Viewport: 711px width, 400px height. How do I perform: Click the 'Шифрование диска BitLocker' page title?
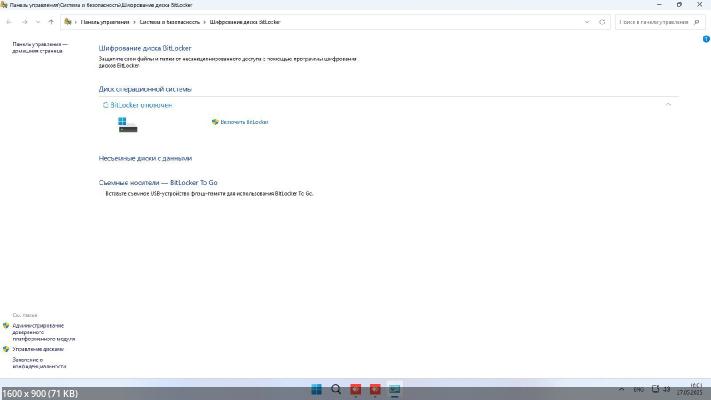(145, 48)
